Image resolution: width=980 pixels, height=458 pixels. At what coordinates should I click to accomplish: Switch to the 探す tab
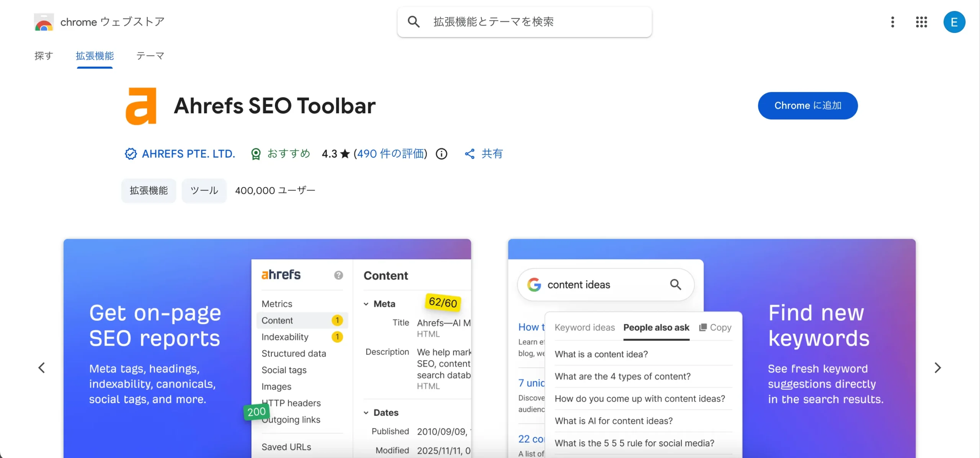44,56
